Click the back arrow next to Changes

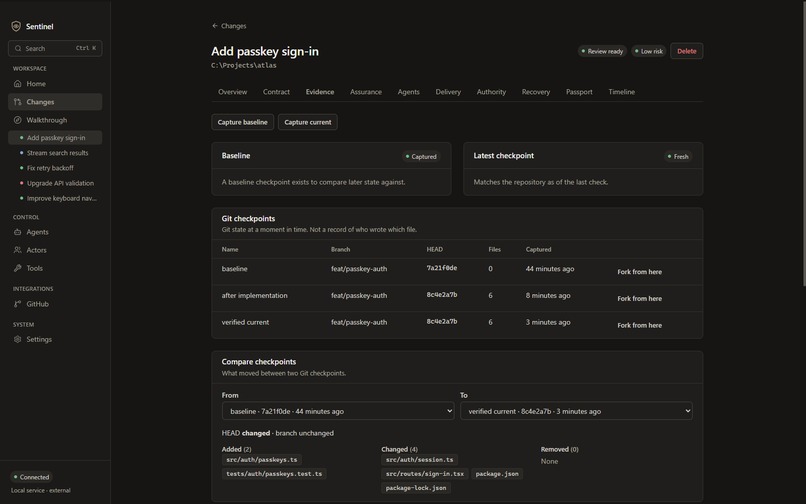coord(215,26)
